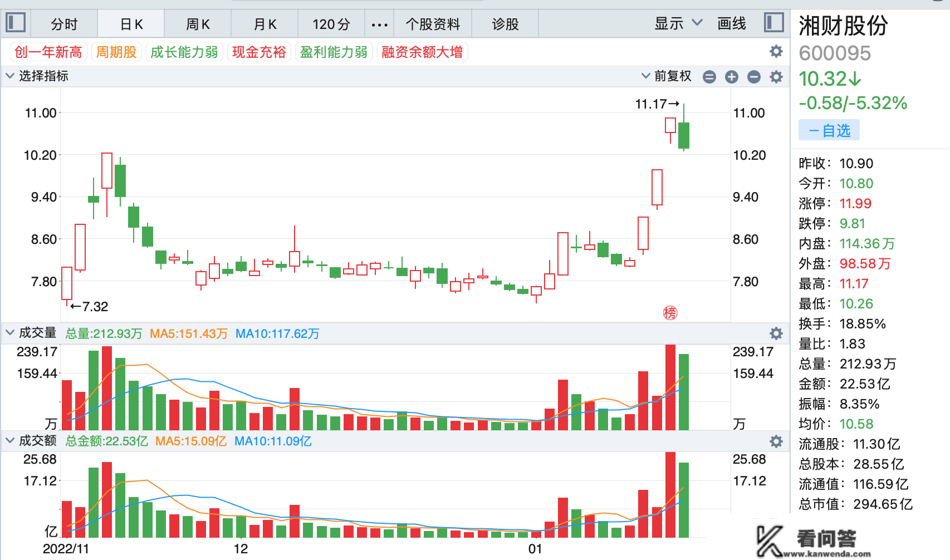Open 前复权 adjustment dropdown
The width and height of the screenshot is (950, 560).
[x=667, y=76]
